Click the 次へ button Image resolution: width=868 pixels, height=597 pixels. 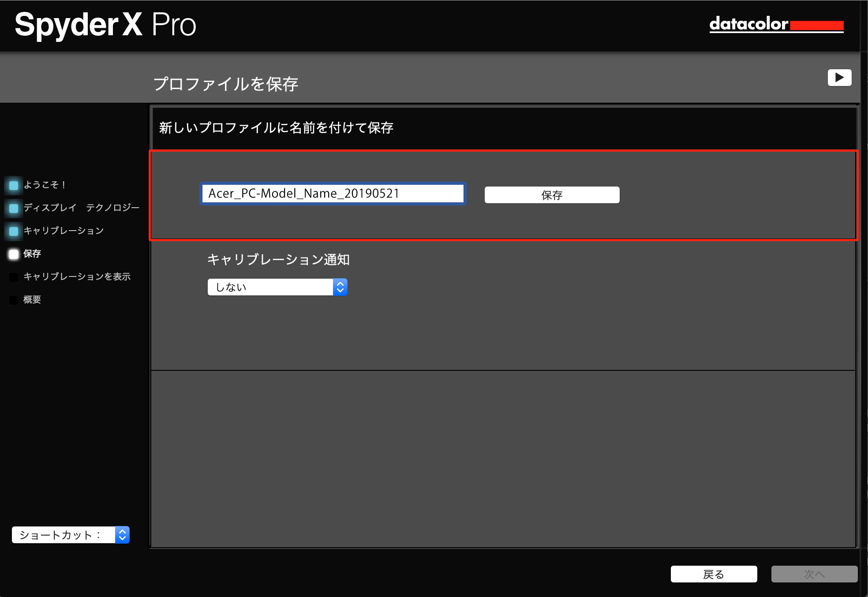pos(814,574)
